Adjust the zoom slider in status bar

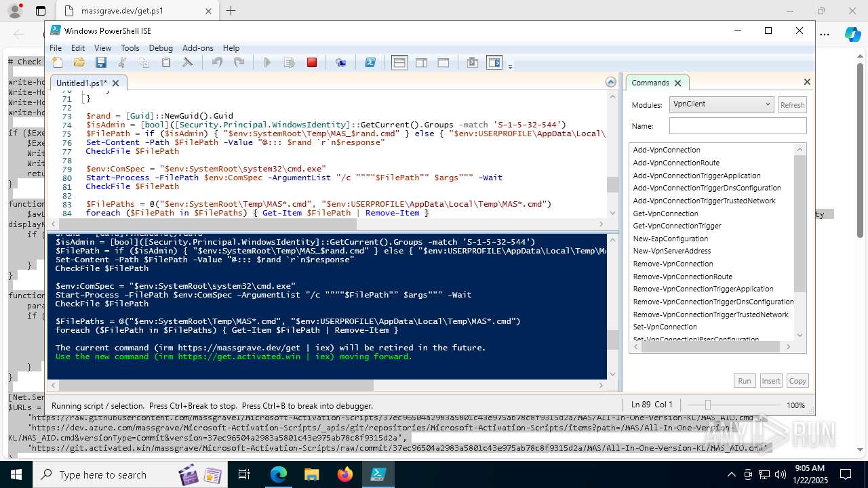pos(707,405)
